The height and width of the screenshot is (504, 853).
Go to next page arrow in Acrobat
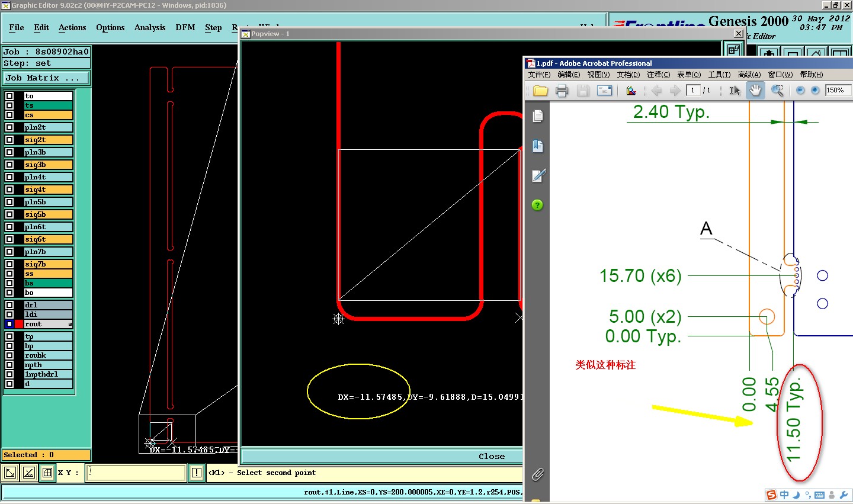point(675,90)
